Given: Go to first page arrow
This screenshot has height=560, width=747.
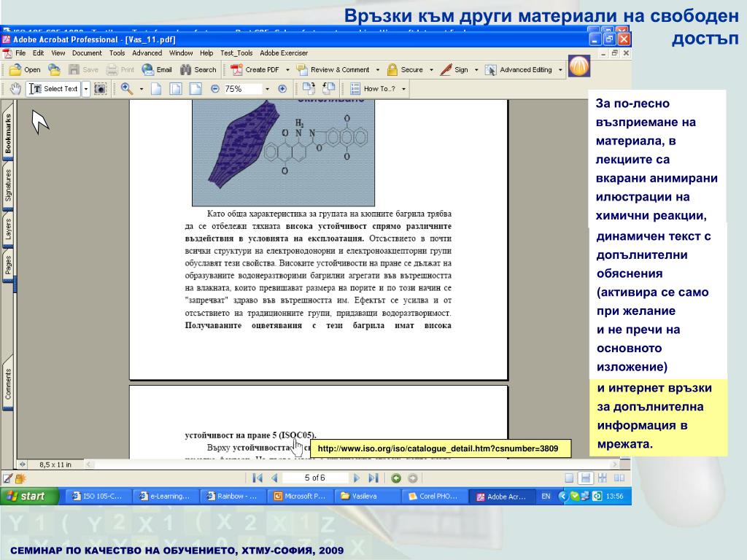Looking at the screenshot, I should 258,478.
